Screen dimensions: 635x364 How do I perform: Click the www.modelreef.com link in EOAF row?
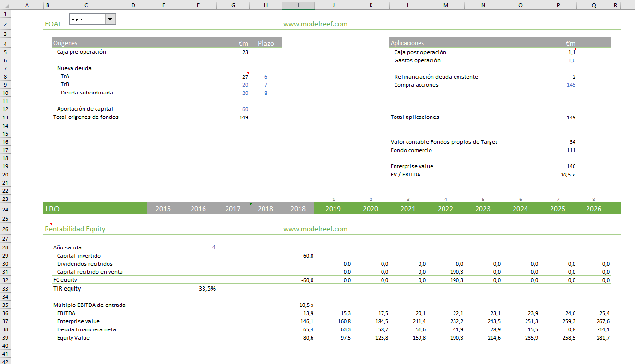[315, 24]
